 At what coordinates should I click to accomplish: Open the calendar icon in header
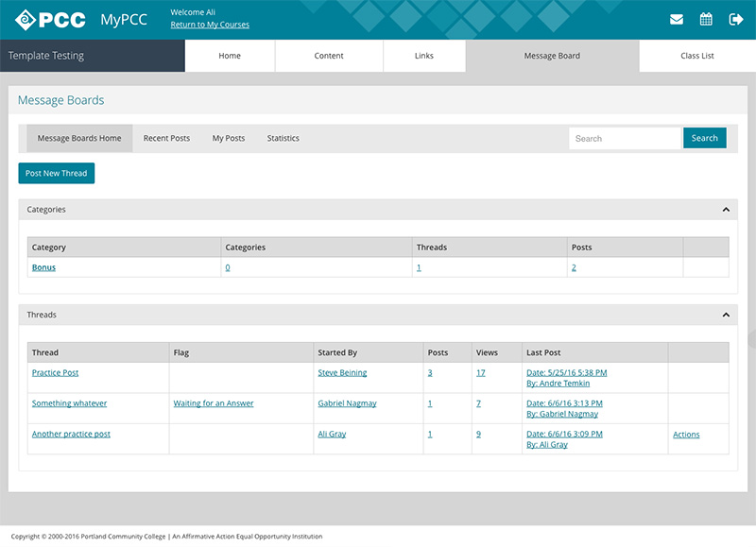coord(706,19)
